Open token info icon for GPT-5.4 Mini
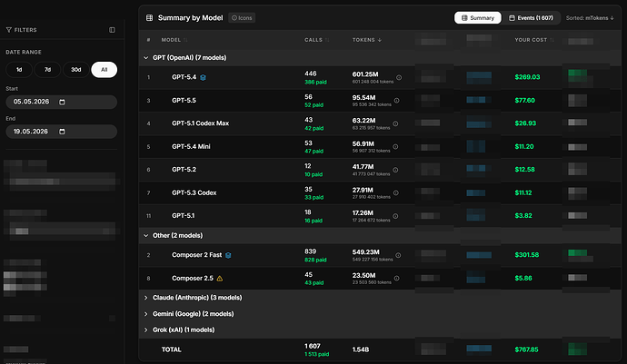Image resolution: width=627 pixels, height=364 pixels. [x=395, y=147]
